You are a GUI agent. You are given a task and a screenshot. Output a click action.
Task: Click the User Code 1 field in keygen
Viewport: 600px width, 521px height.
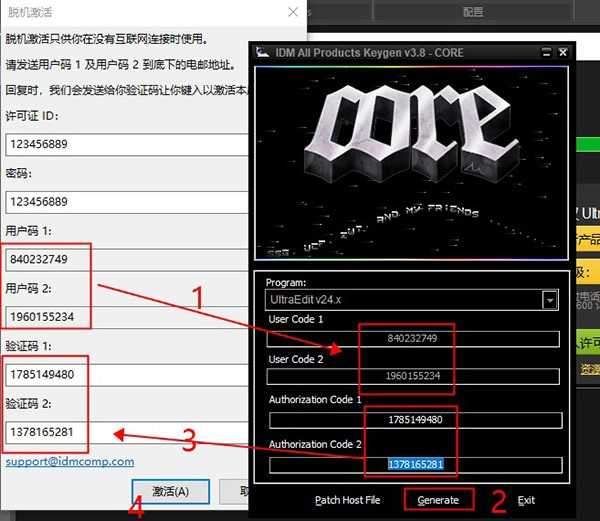pyautogui.click(x=413, y=339)
